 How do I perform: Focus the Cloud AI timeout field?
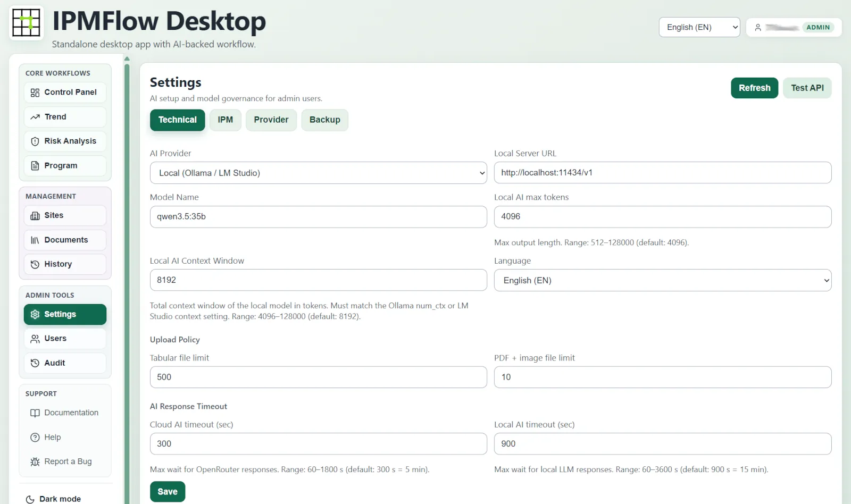pyautogui.click(x=318, y=444)
